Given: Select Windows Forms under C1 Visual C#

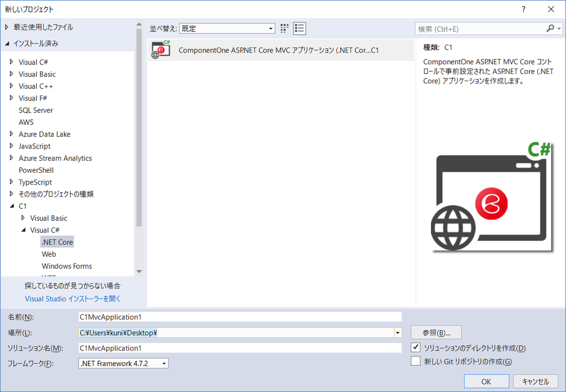Looking at the screenshot, I should [x=67, y=266].
